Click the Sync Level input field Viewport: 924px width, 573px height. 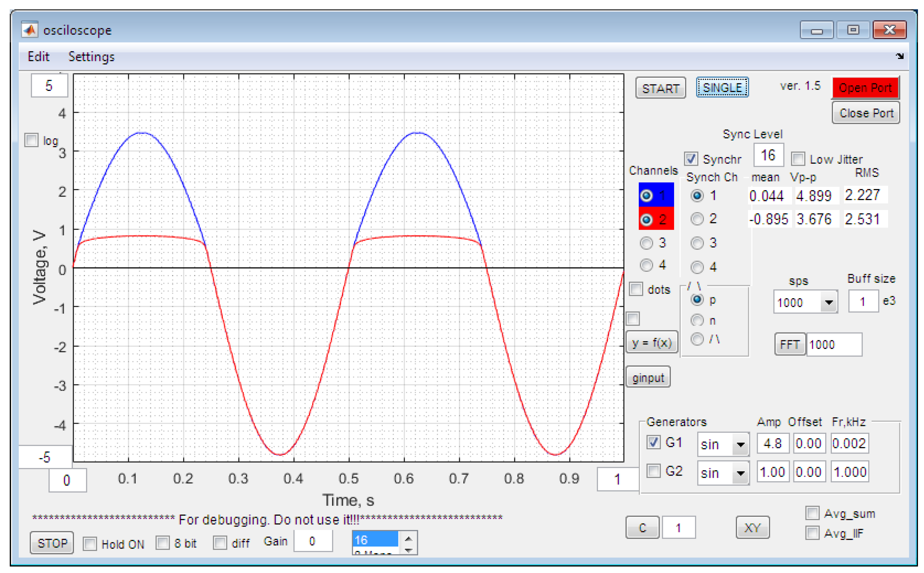pos(768,155)
